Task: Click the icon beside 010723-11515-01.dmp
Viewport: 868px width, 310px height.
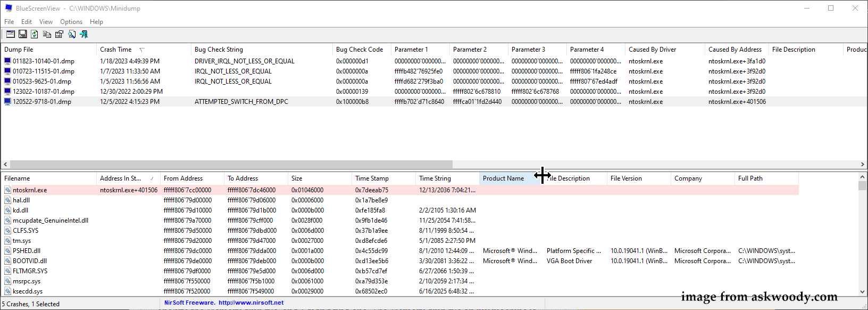Action: (x=7, y=71)
